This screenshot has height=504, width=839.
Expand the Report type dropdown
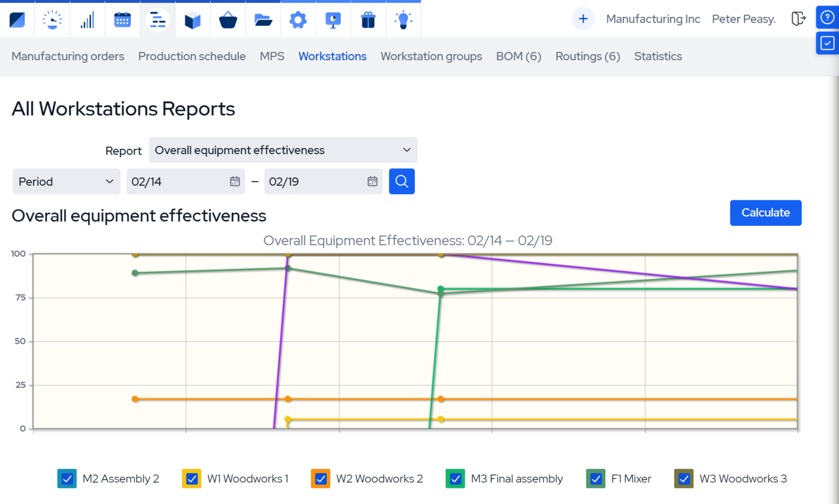(x=283, y=150)
